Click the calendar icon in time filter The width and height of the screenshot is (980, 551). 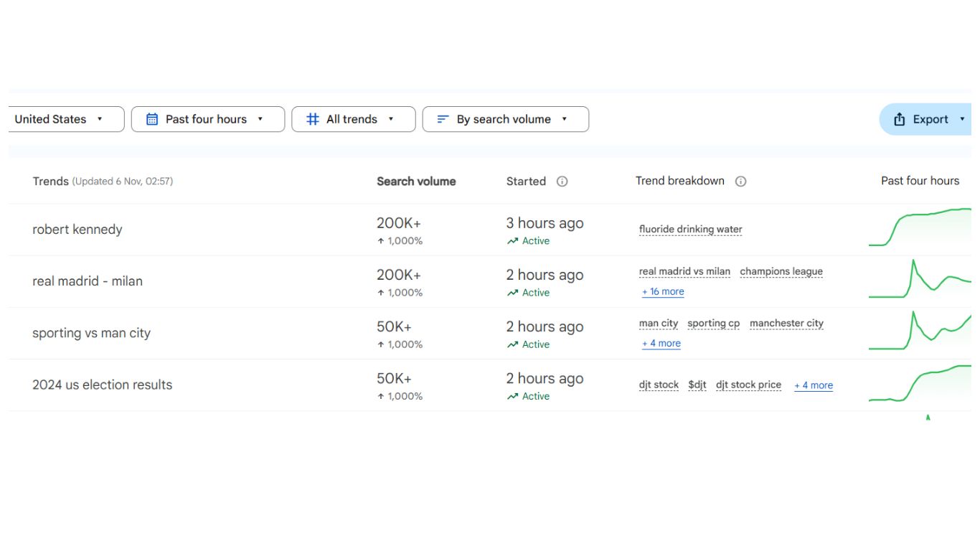coord(152,119)
